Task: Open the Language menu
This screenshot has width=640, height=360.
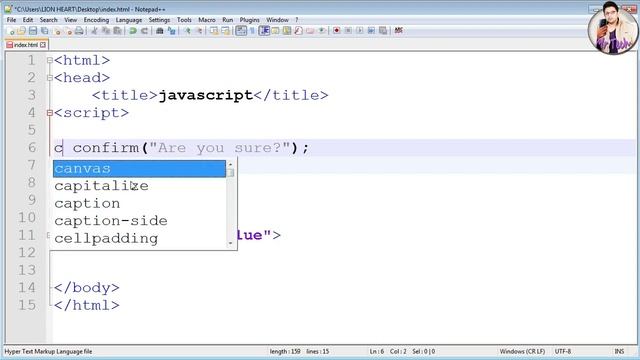Action: (x=129, y=20)
